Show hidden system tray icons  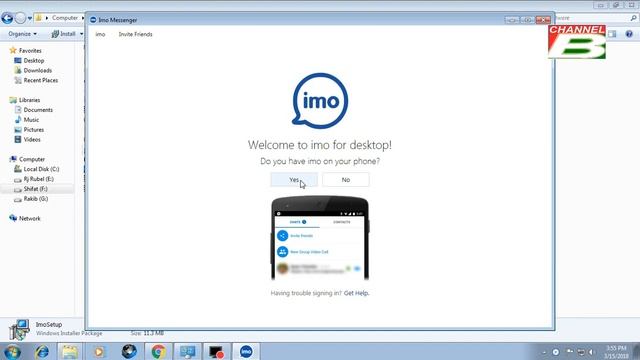544,352
